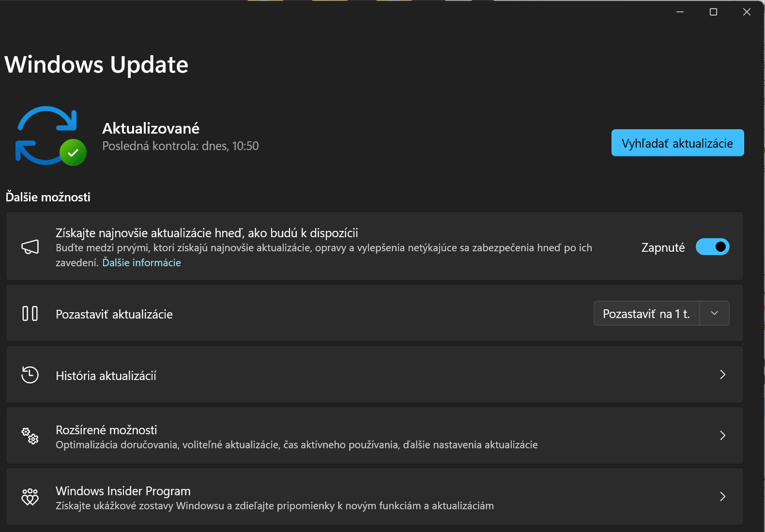Click the Windows Update sync status icon
Viewport: 765px width, 532px height.
(46, 135)
